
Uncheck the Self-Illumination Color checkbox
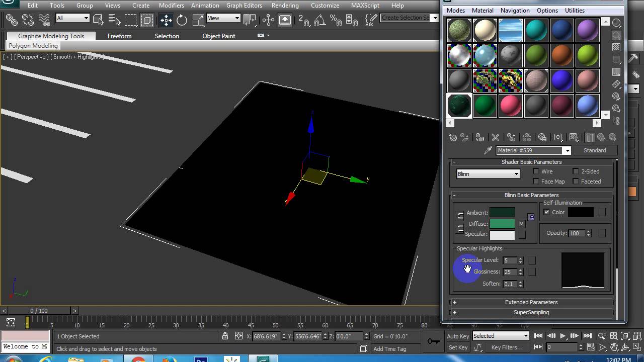tap(547, 212)
